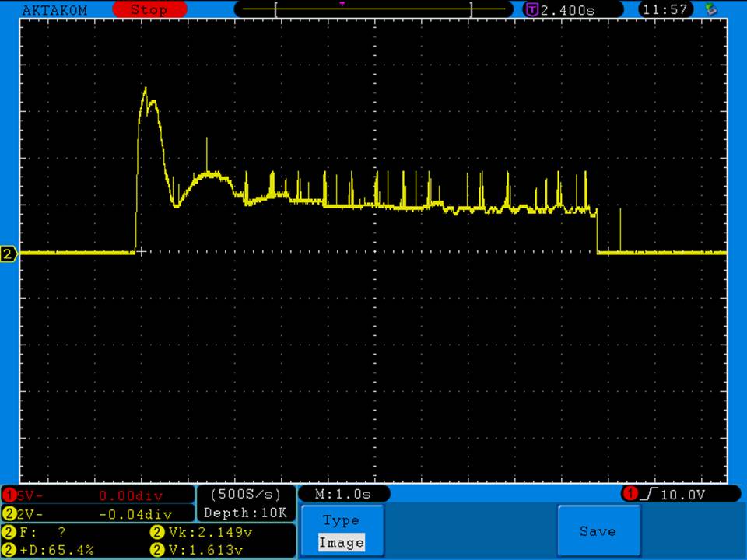747x560 pixels.
Task: Click the channel 2 yellow circle icon
Action: tap(9, 513)
